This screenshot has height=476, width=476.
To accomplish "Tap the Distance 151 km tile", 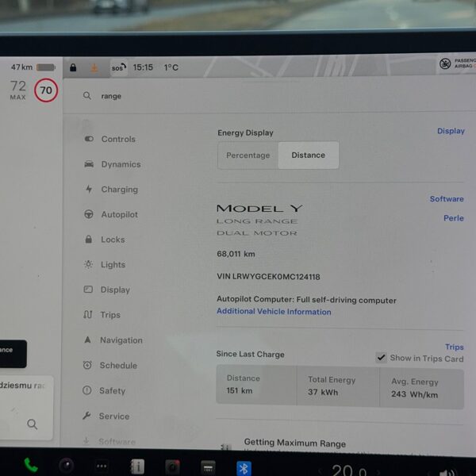I will coord(256,385).
